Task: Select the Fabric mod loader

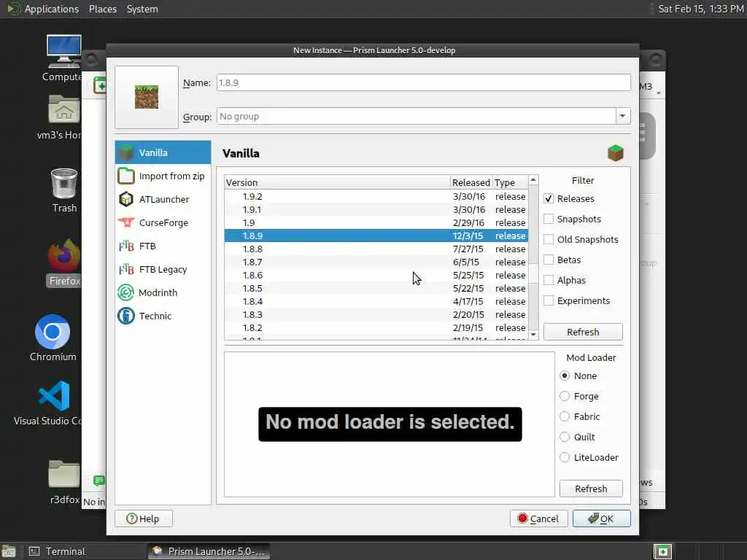Action: [x=565, y=416]
